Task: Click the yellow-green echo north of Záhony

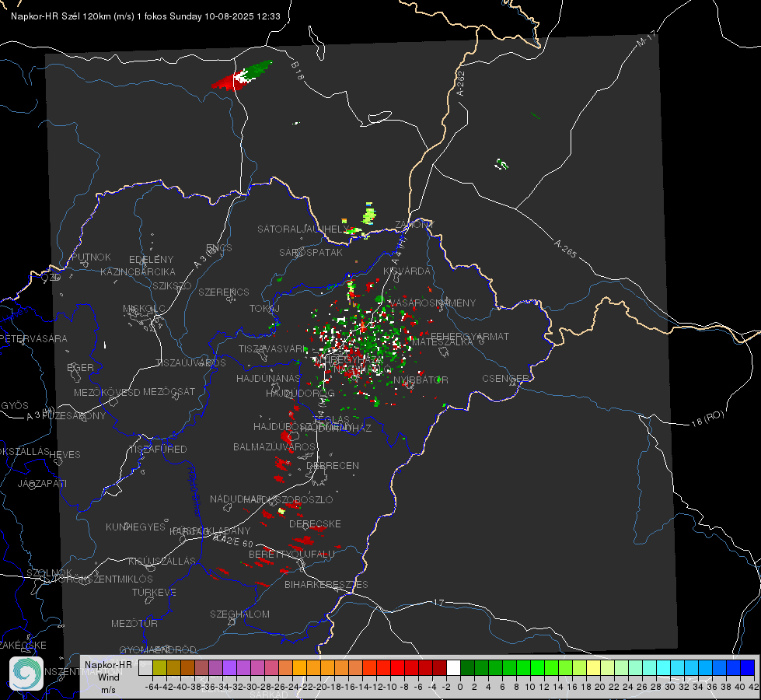Action: (369, 214)
